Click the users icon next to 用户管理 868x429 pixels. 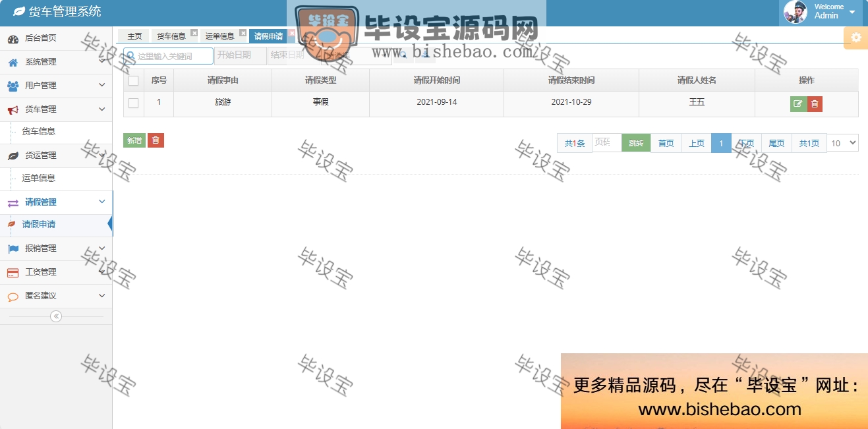tap(13, 86)
